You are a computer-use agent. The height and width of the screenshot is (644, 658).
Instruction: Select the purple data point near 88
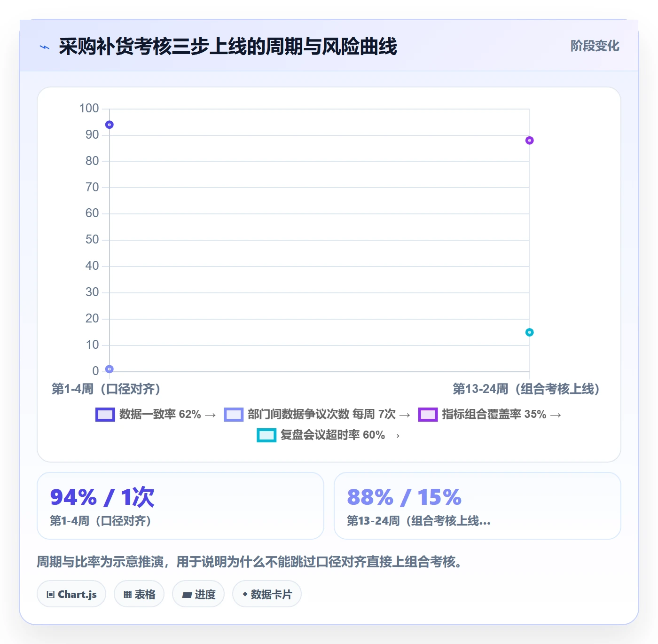click(x=530, y=141)
